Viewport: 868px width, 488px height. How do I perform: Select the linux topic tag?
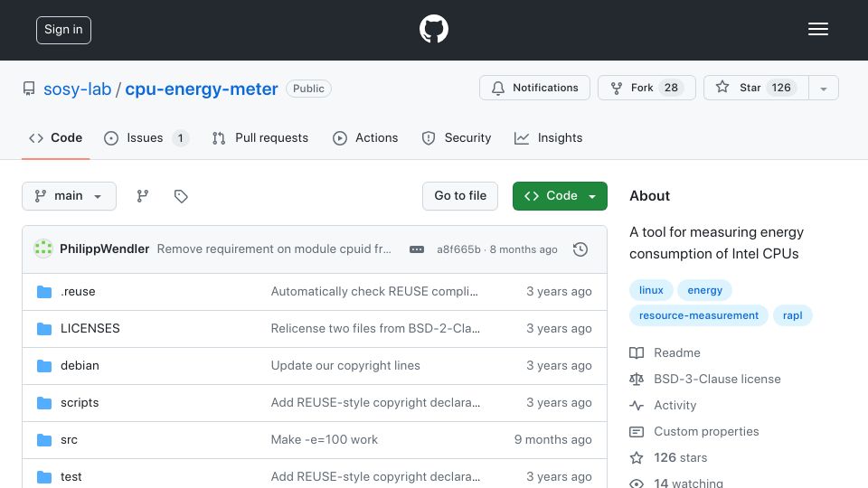[651, 290]
